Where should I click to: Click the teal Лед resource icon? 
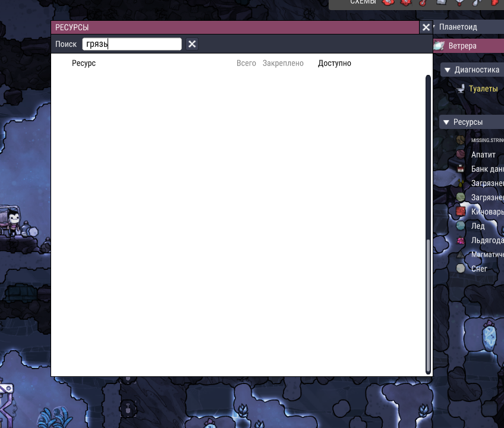[x=461, y=226]
